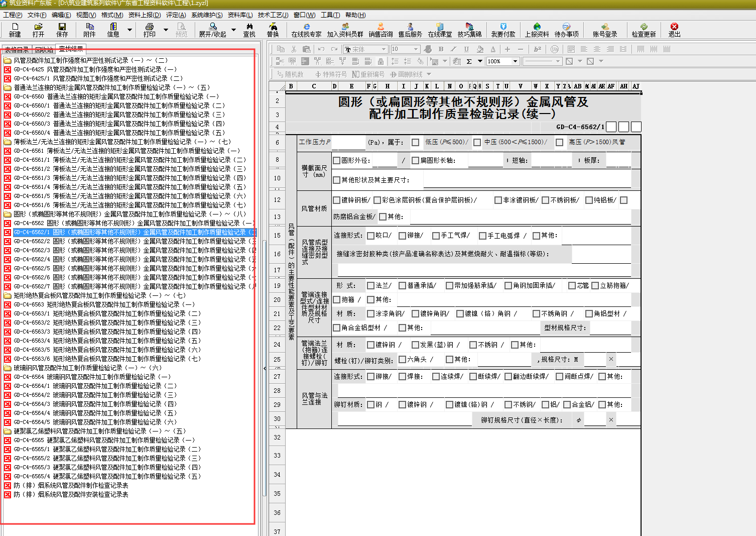Open dropdown arrow next to Sigma
756x536 pixels.
pyautogui.click(x=480, y=61)
